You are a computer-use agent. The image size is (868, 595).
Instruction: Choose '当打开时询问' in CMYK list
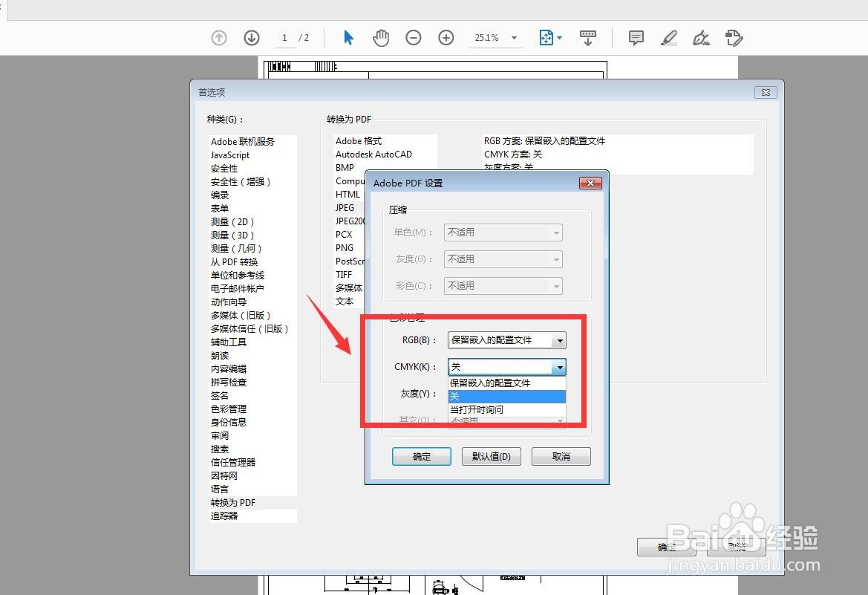click(507, 409)
